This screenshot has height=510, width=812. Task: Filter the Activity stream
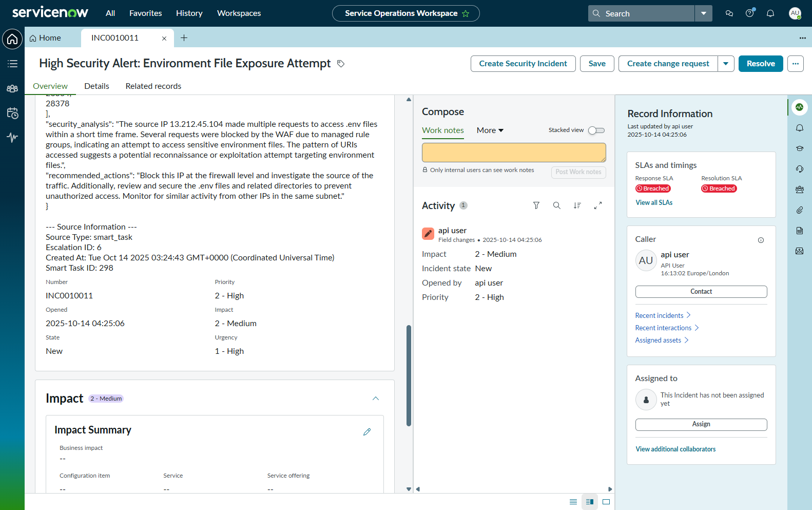click(x=536, y=205)
